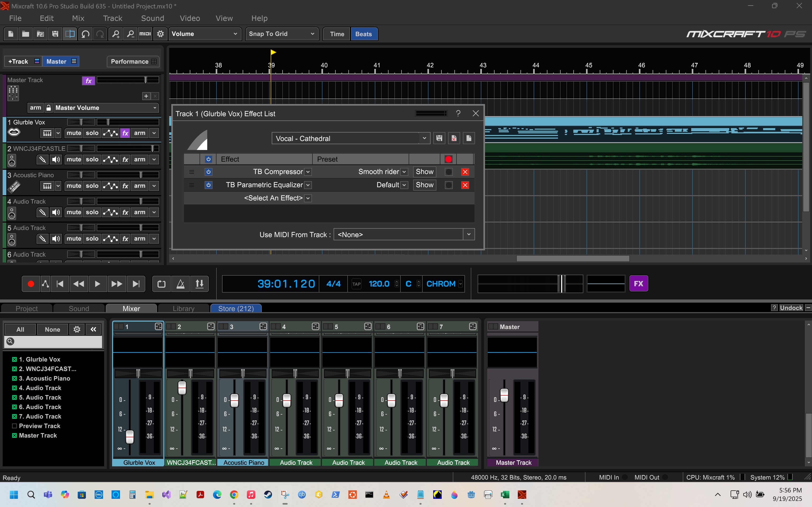The width and height of the screenshot is (812, 507).
Task: Open the purple master FX button
Action: click(638, 284)
